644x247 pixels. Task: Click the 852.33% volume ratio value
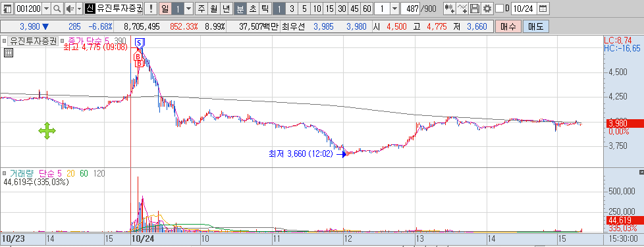point(184,27)
